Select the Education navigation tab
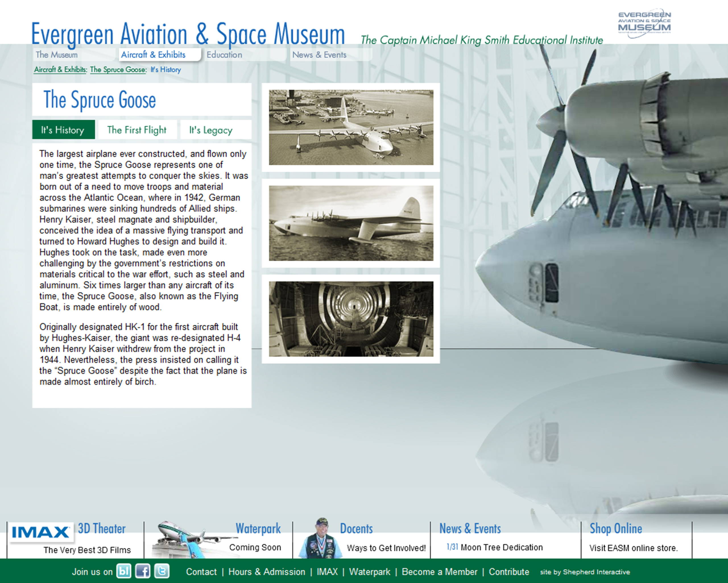This screenshot has height=583, width=728. click(x=224, y=55)
